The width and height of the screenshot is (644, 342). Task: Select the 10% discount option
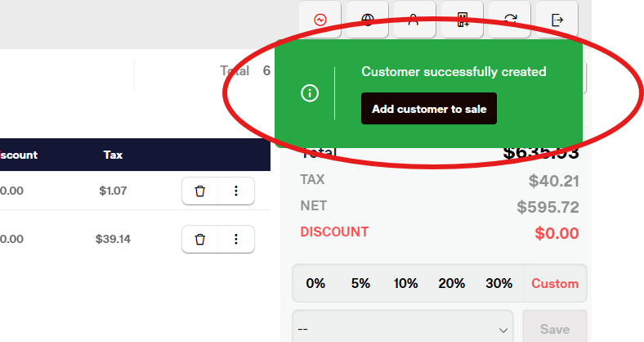[x=405, y=283]
